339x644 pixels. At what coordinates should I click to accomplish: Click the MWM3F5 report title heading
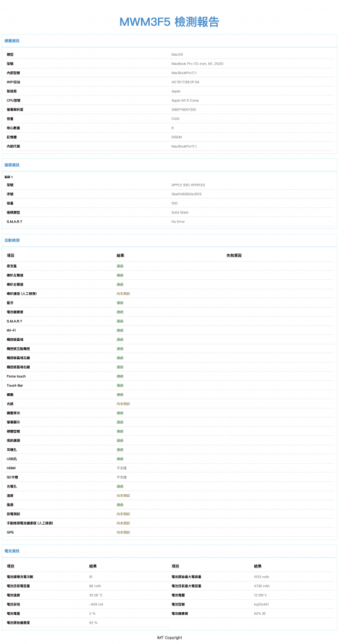[x=169, y=22]
